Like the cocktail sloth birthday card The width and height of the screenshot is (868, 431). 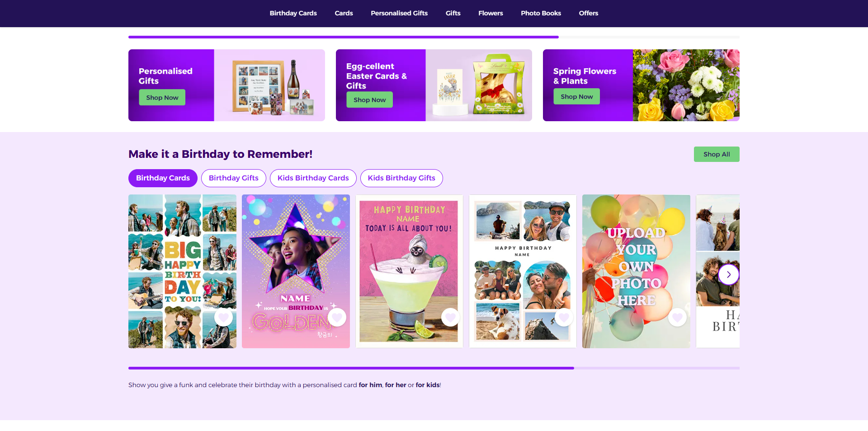tap(451, 317)
